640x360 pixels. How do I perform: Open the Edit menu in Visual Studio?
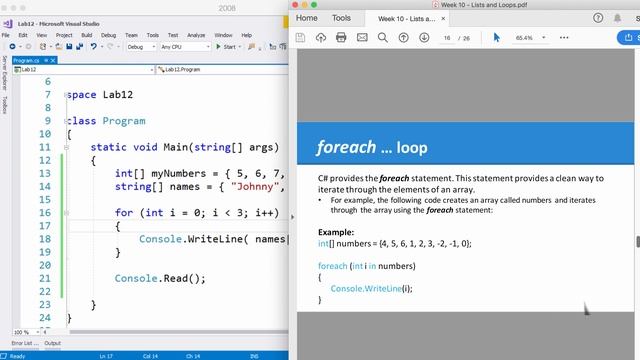pos(23,35)
